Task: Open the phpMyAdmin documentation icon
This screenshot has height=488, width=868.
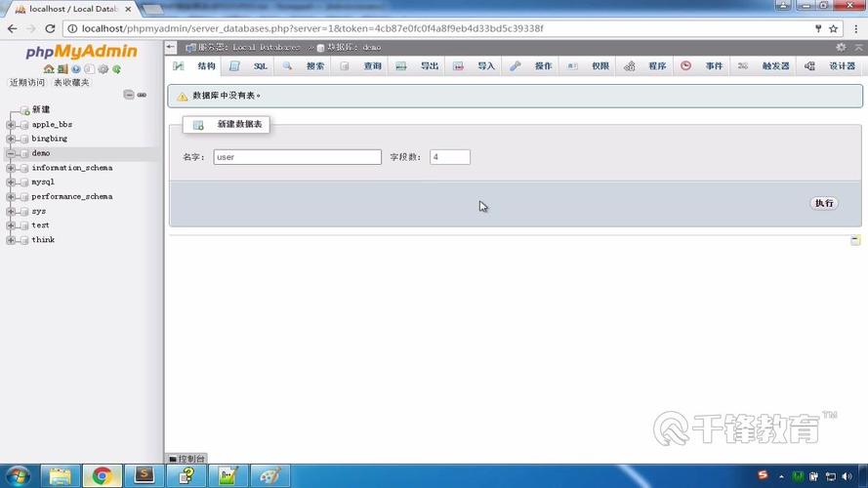Action: click(89, 69)
